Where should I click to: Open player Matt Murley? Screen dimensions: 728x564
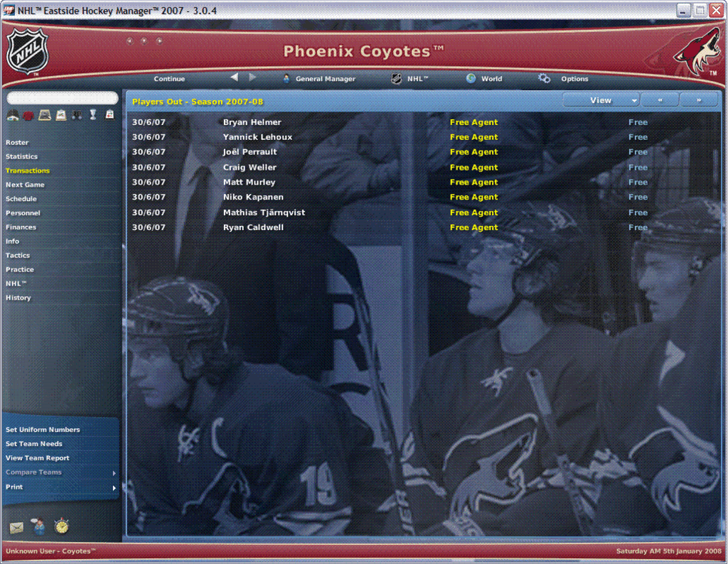tap(250, 183)
